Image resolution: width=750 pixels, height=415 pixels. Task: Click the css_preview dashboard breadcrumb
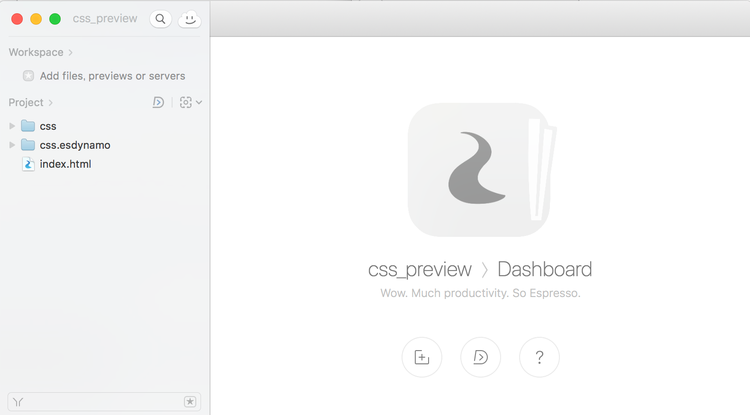coord(419,270)
